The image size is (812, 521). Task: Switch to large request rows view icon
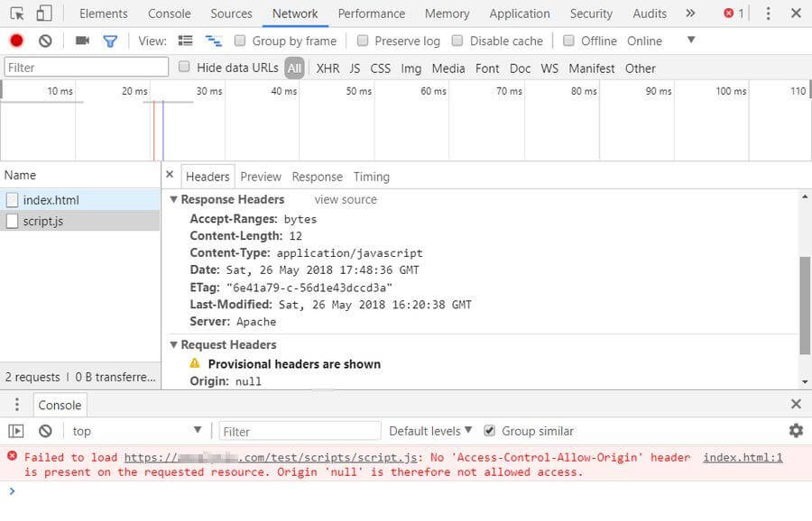185,41
